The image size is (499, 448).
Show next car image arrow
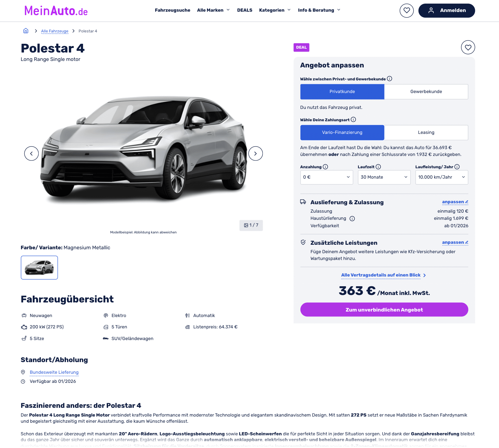click(x=255, y=153)
